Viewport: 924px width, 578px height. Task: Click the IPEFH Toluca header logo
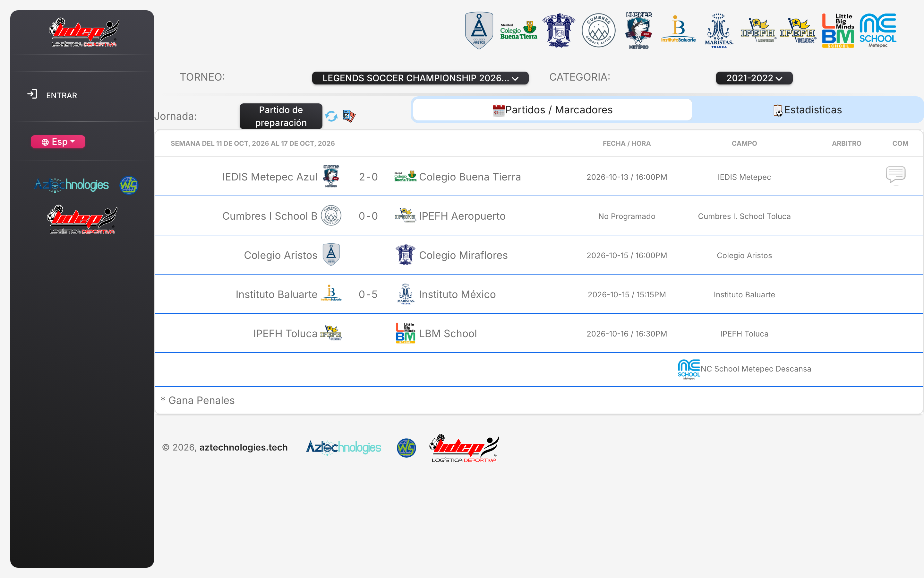798,30
